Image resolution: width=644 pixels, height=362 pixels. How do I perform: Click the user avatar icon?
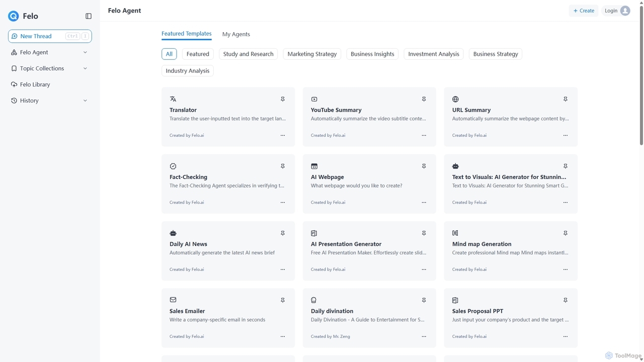tap(625, 11)
